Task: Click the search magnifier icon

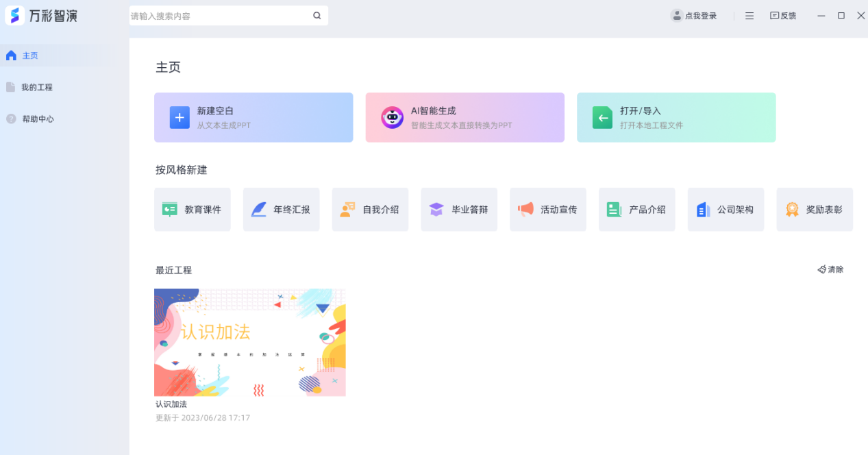Action: click(x=317, y=16)
